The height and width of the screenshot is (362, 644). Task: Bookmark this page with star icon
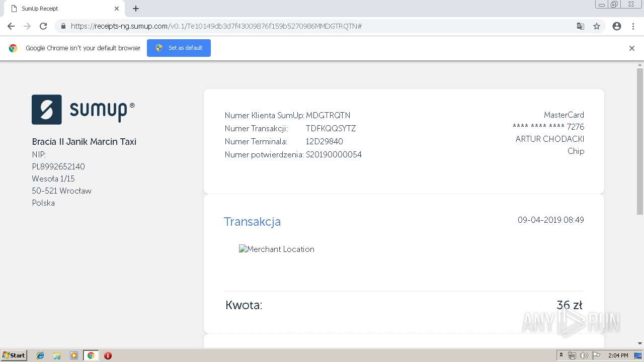[597, 26]
